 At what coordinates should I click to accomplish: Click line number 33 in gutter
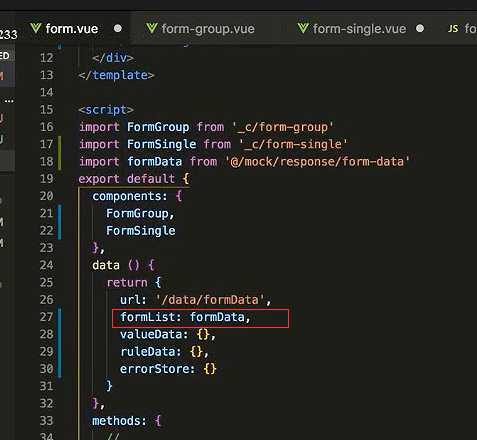[x=47, y=421]
